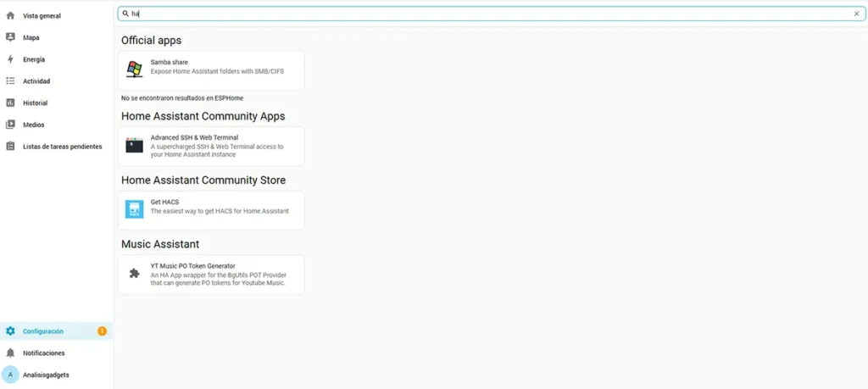The width and height of the screenshot is (868, 389).
Task: Open the Samba share app title
Action: [169, 63]
